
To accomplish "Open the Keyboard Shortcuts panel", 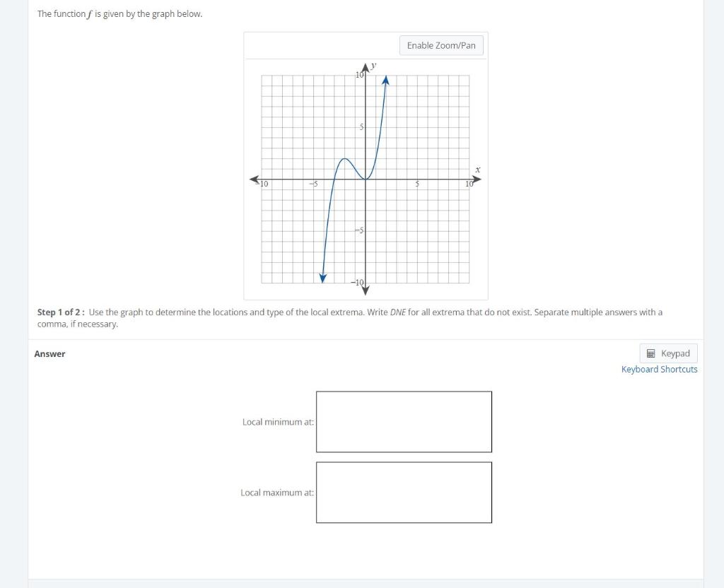I will (658, 369).
